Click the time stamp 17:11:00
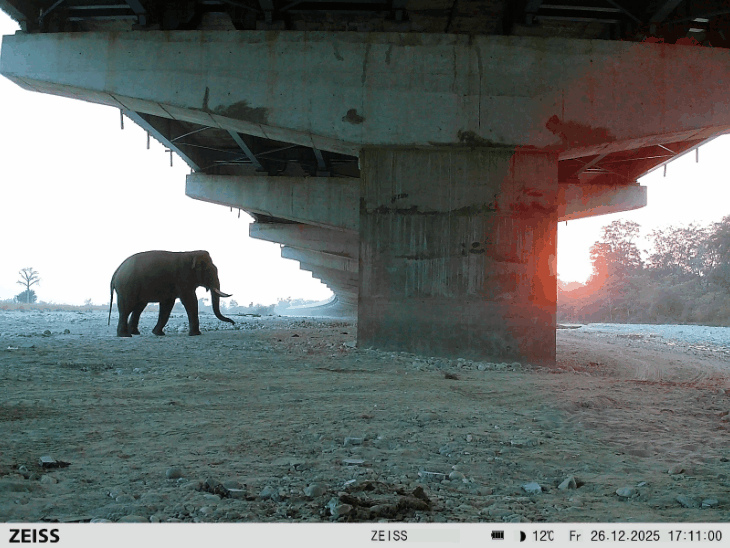730x548 pixels. [695, 536]
